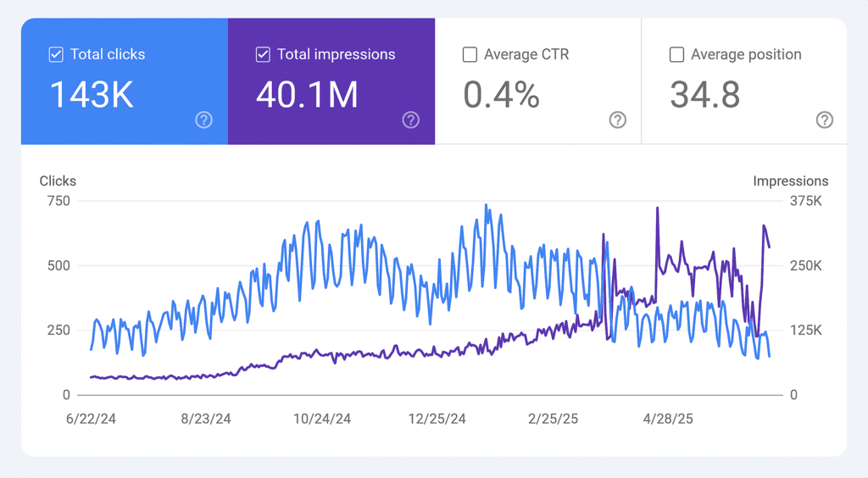Select the 40.1M impressions value
Image resolution: width=868 pixels, height=478 pixels.
(x=307, y=95)
